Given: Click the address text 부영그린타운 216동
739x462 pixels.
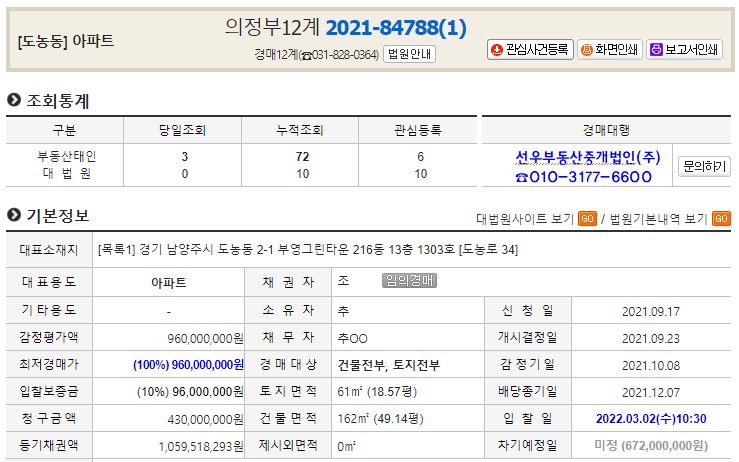Looking at the screenshot, I should tap(331, 249).
